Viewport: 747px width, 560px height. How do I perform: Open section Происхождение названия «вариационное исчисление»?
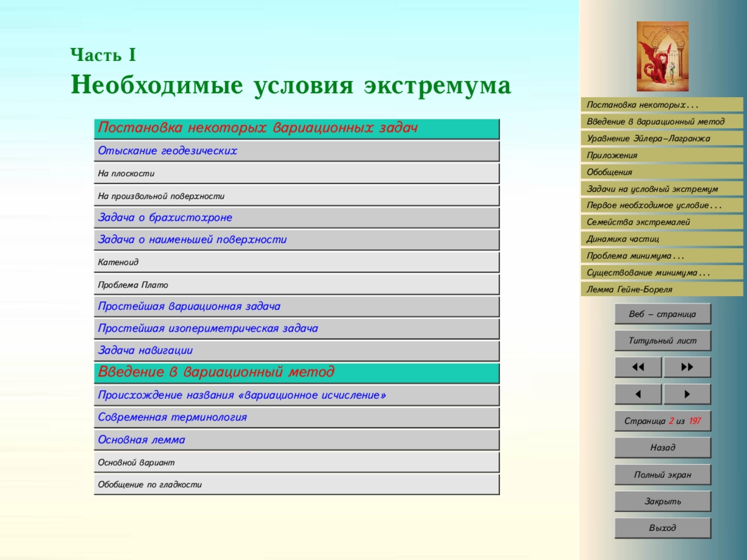297,396
